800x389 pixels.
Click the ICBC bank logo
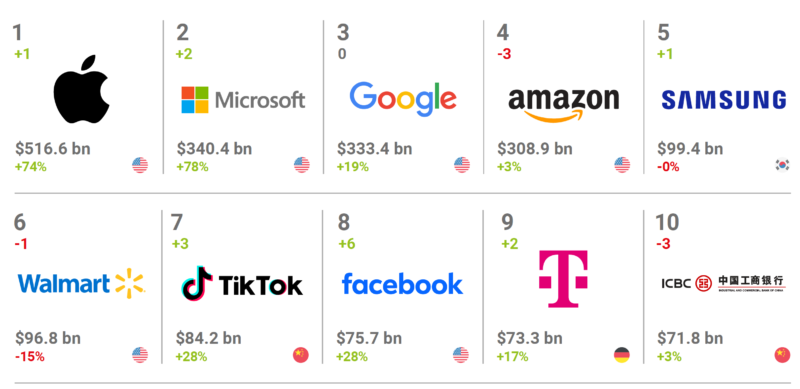[723, 282]
